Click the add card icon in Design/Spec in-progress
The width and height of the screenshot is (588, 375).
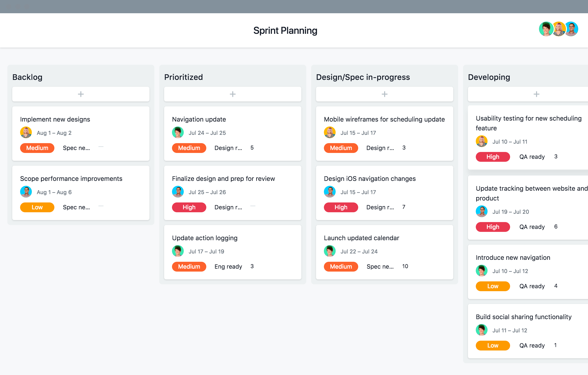[384, 94]
